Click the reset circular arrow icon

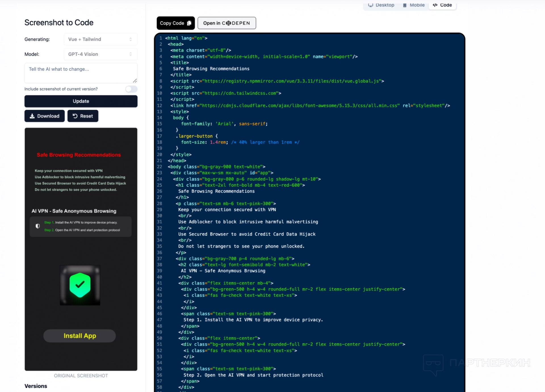(75, 116)
